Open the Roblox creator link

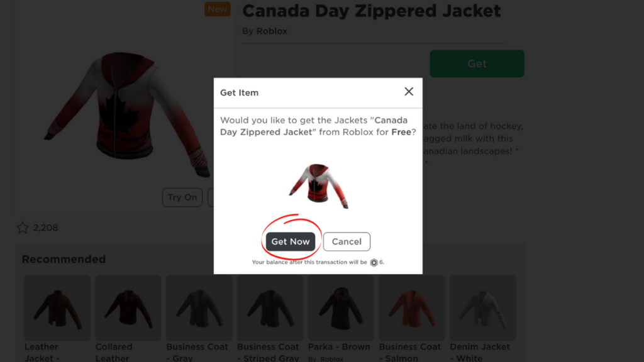[272, 31]
